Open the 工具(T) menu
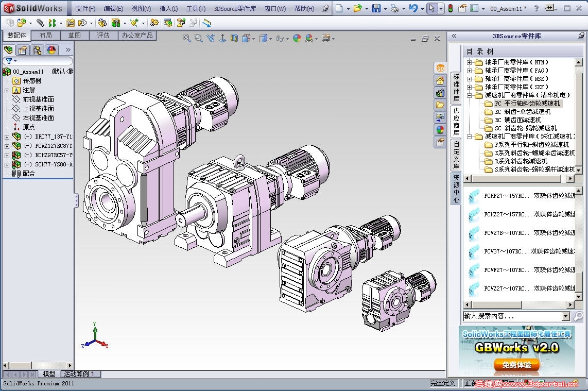Viewport: 588px width, 391px height. coord(195,9)
